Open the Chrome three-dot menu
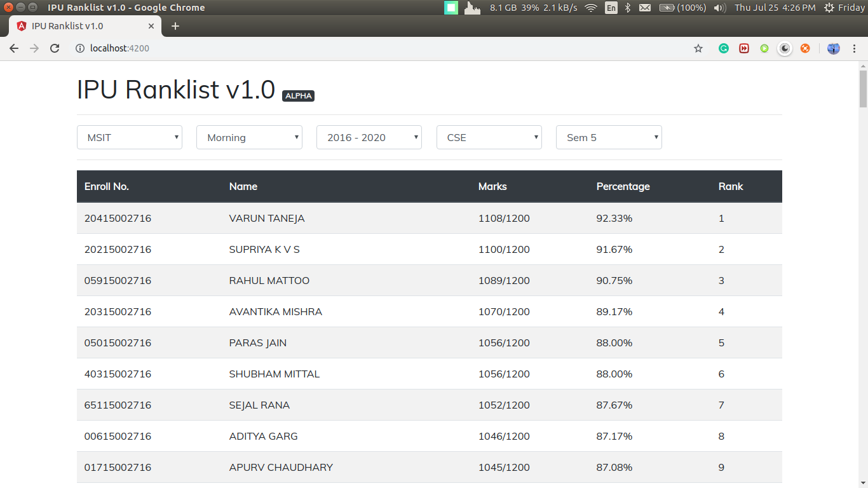Image resolution: width=868 pixels, height=488 pixels. tap(855, 48)
